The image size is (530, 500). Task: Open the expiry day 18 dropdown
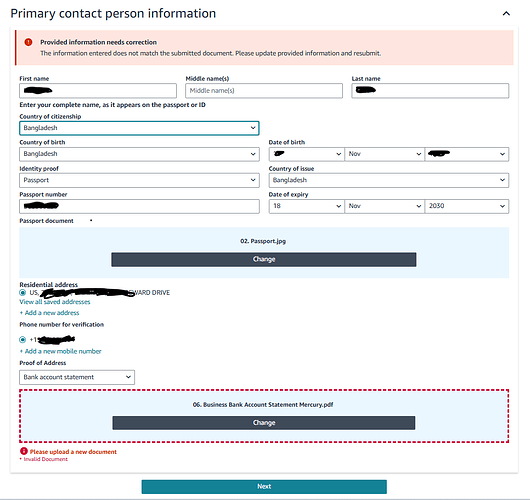[307, 206]
